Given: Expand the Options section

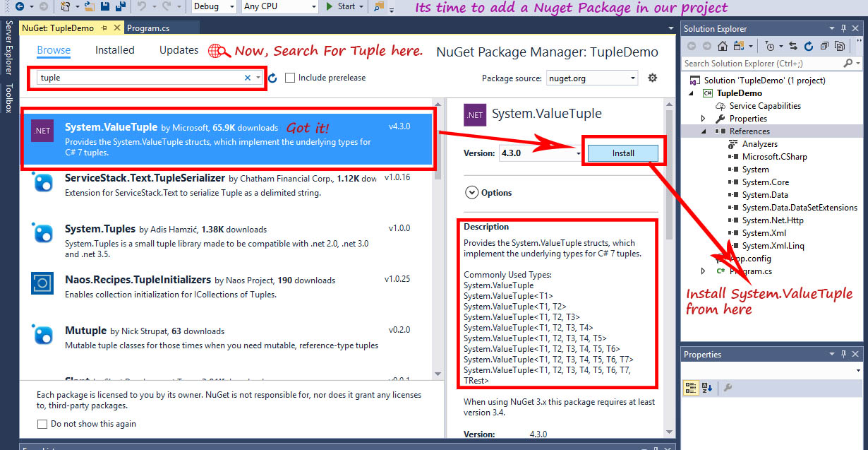Looking at the screenshot, I should [471, 192].
